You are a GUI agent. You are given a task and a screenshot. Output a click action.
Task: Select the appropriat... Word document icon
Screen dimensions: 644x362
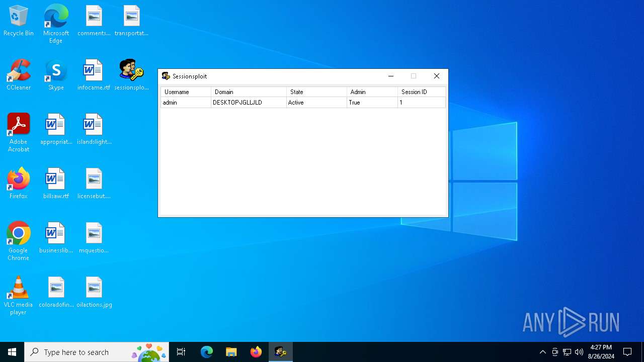coord(56,129)
